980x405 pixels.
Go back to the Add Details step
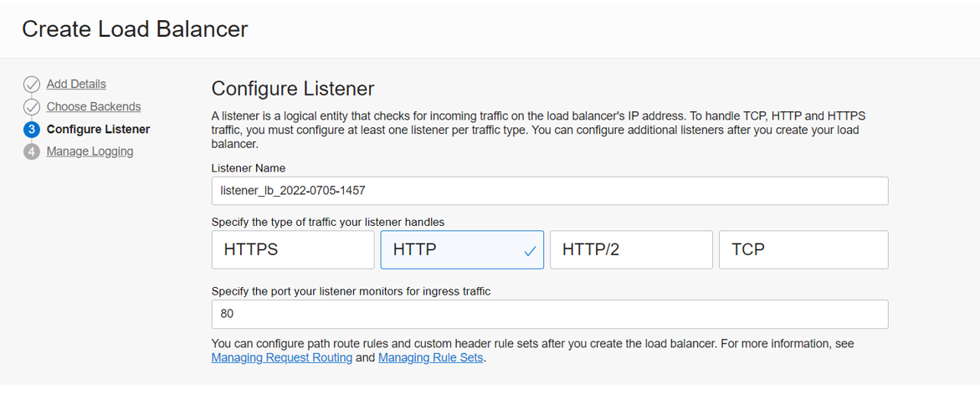coord(76,84)
